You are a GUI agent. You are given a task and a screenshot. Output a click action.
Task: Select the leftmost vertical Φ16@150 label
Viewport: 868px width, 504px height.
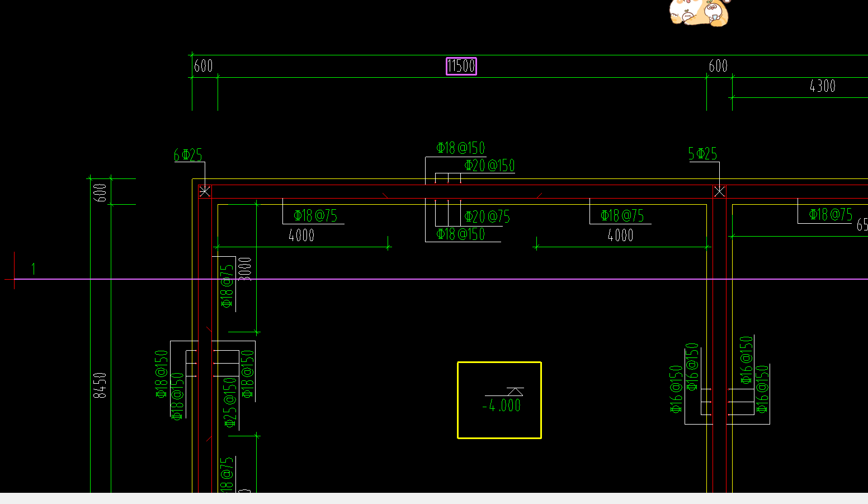pyautogui.click(x=676, y=389)
